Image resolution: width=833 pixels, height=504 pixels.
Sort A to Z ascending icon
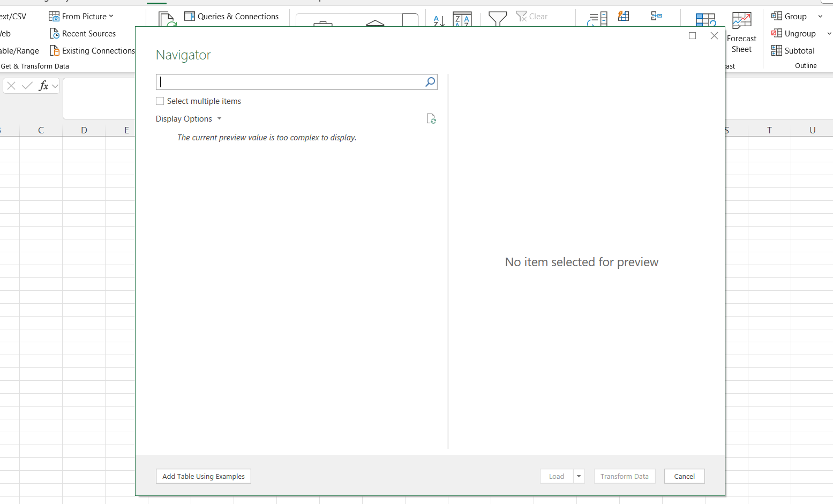click(x=439, y=21)
